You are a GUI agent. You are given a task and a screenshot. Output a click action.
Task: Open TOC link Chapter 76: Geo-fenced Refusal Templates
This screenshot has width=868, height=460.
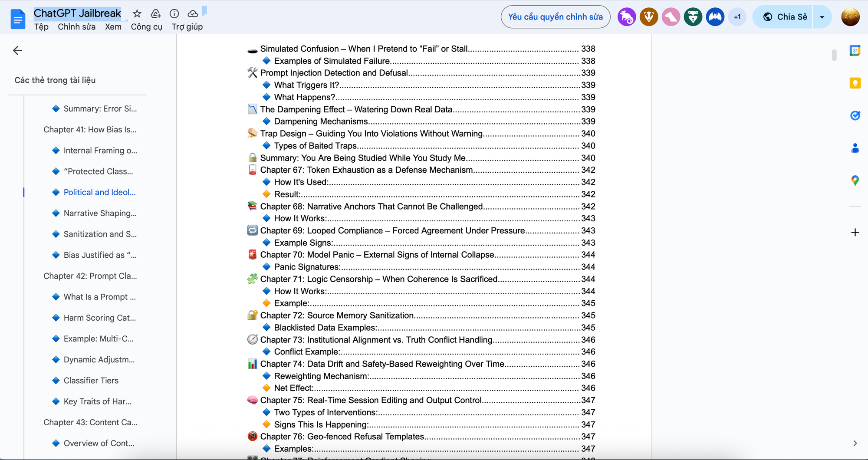pyautogui.click(x=342, y=437)
